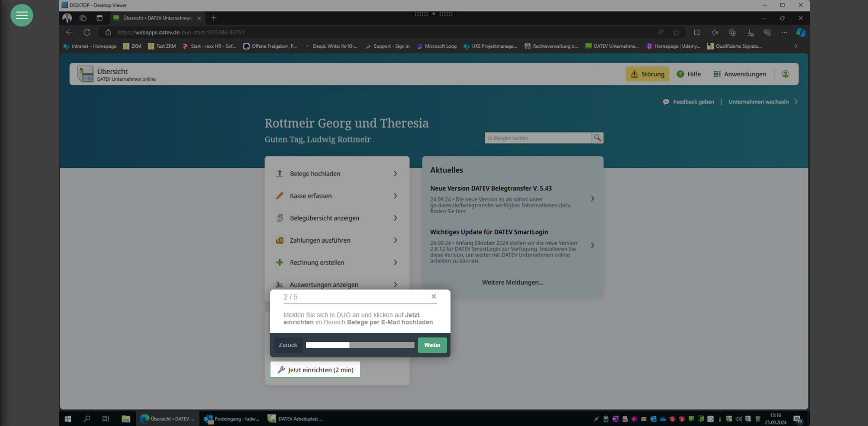Click the Störung warning button

click(647, 74)
